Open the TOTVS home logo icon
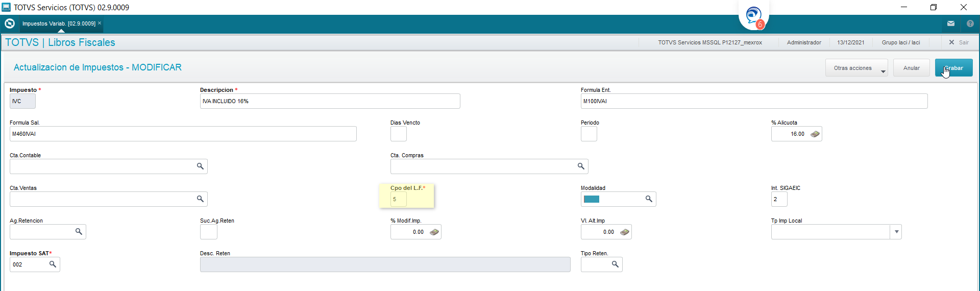Image resolution: width=980 pixels, height=291 pixels. coord(9,23)
